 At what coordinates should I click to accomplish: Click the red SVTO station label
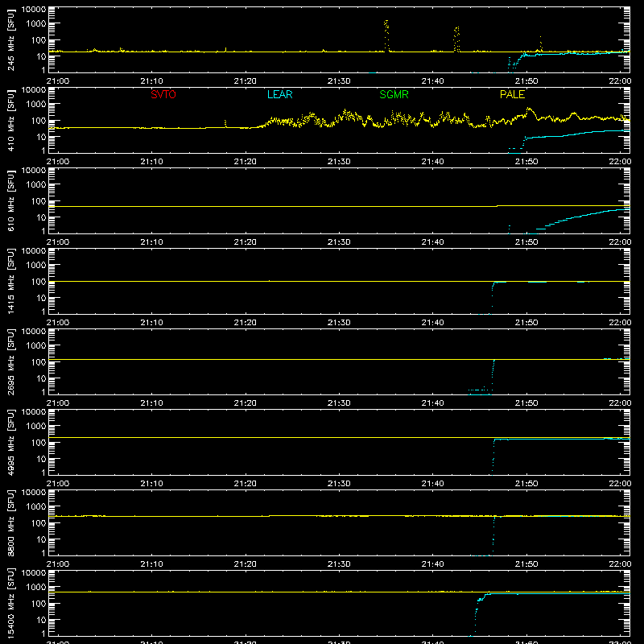tap(163, 94)
